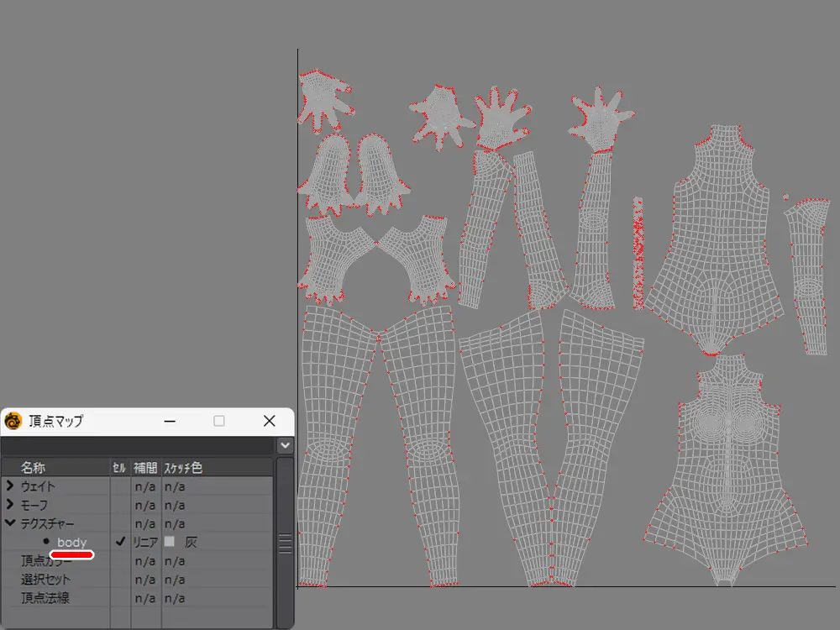840x630 pixels.
Task: Select the 頂点カラー row
Action: [46, 561]
